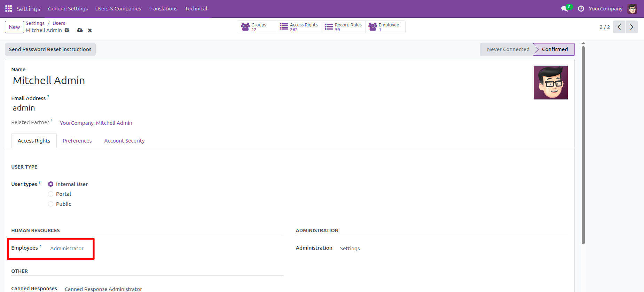The width and height of the screenshot is (644, 292).
Task: Open the apps grid home menu
Action: coord(9,9)
